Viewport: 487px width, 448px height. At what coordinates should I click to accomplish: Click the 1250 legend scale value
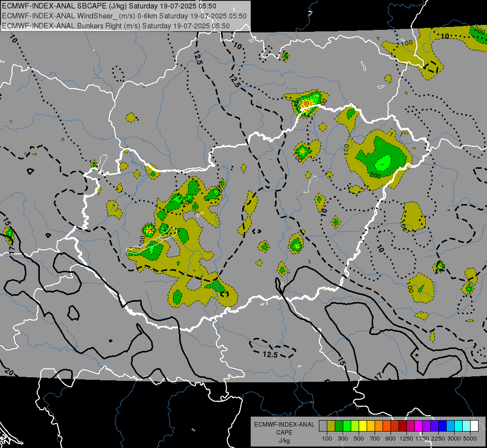[406, 439]
